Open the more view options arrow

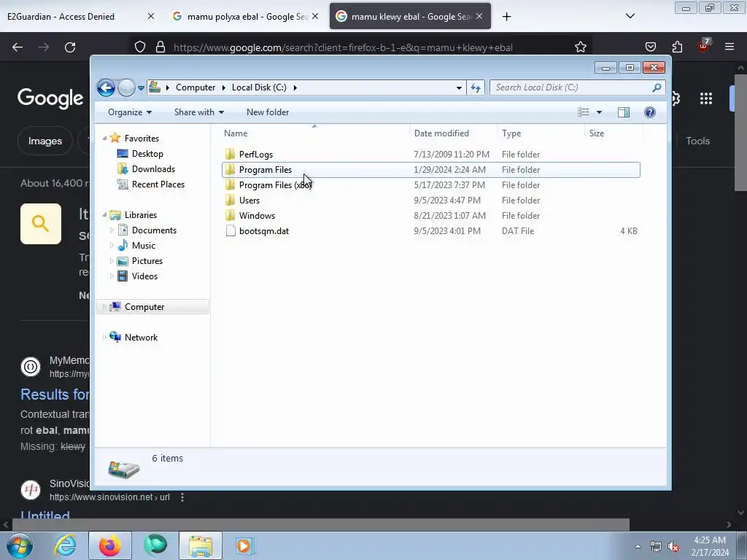(x=600, y=112)
